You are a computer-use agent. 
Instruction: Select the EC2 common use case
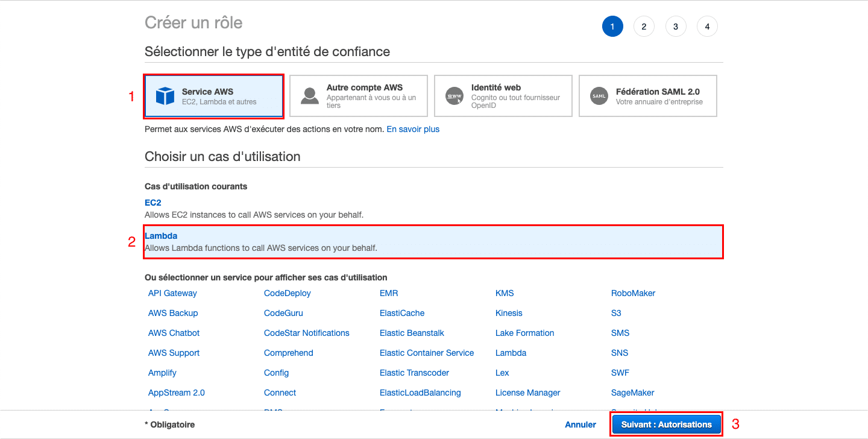tap(153, 203)
